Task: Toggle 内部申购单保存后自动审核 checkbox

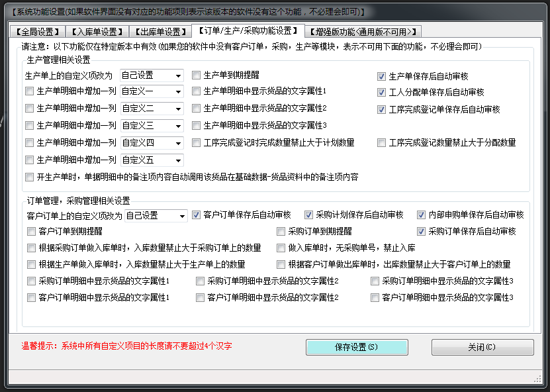Action: point(422,215)
